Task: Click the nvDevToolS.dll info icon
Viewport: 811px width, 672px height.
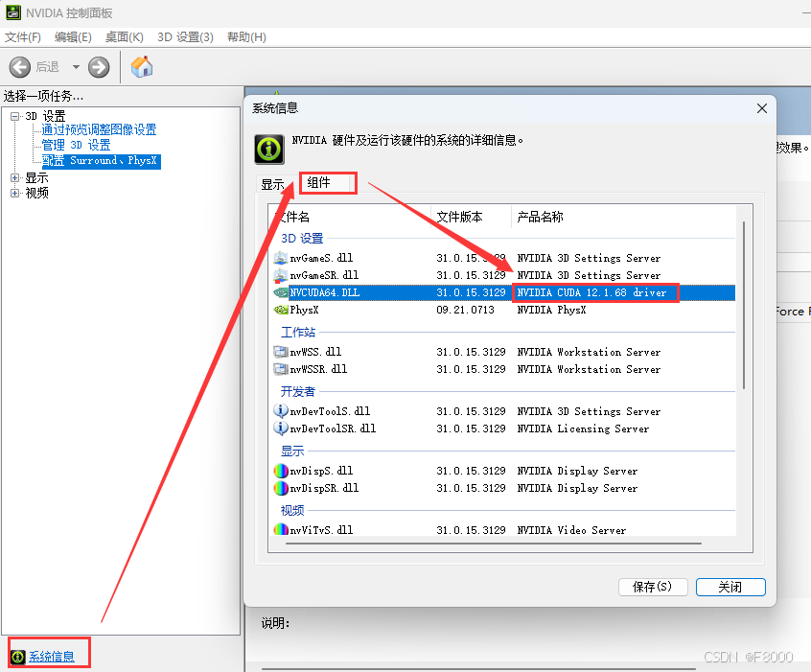Action: pyautogui.click(x=280, y=411)
